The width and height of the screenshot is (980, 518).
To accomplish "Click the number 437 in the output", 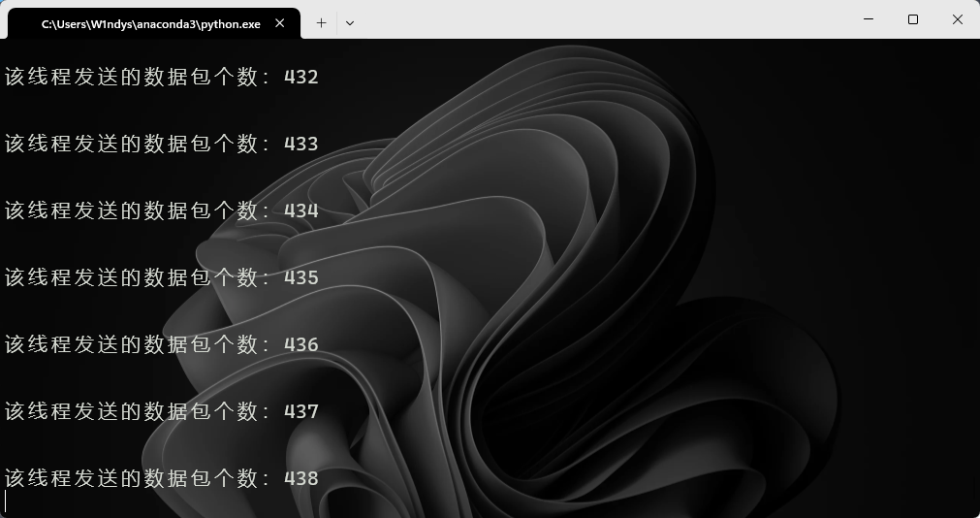I will [x=301, y=411].
